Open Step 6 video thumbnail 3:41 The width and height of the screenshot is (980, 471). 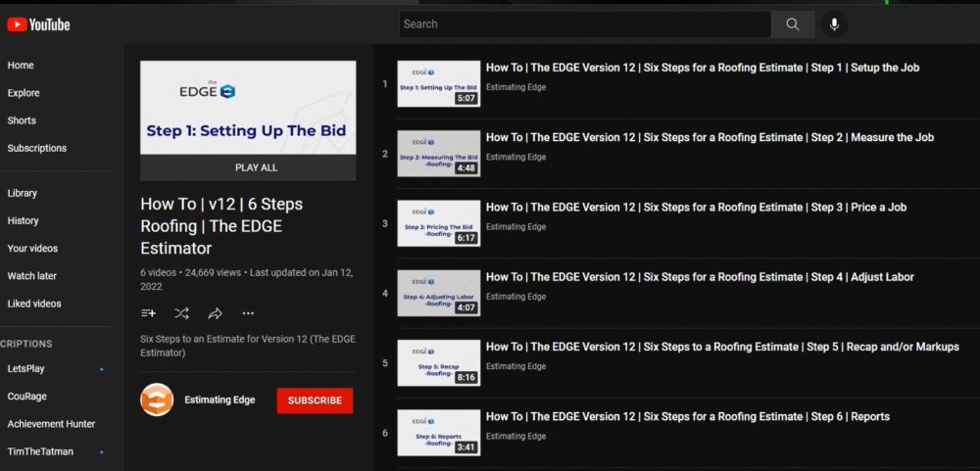[x=439, y=433]
